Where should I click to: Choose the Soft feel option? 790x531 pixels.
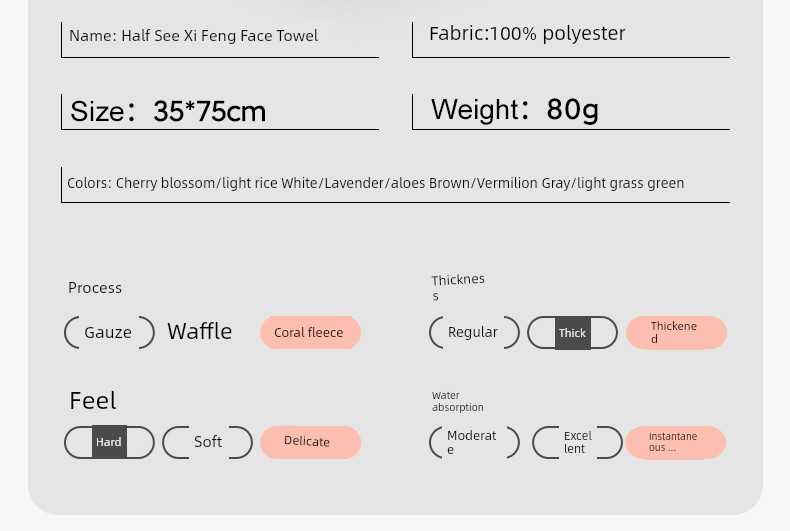pos(207,442)
